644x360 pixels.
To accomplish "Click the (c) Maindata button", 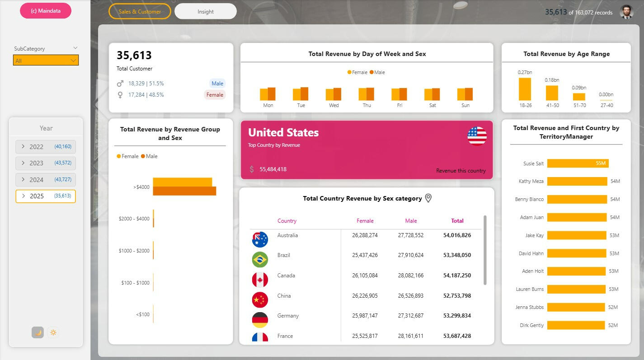I will [46, 10].
